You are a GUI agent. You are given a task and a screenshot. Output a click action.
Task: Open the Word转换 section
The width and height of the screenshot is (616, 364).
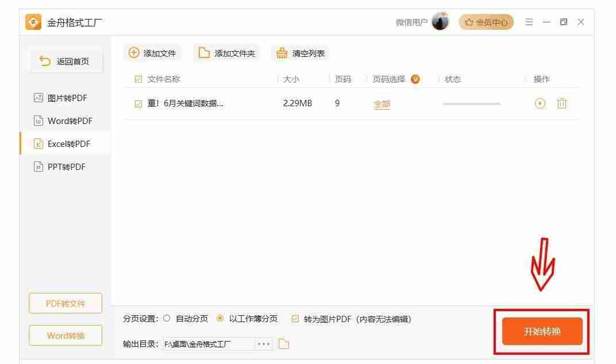65,335
